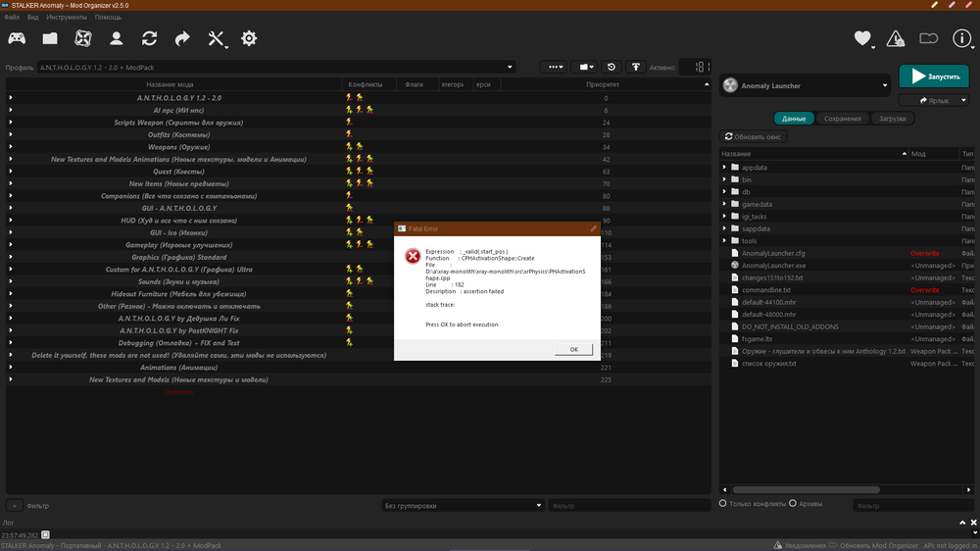The image size is (980, 551).
Task: Click the gamepad instance manager icon
Action: 17,39
